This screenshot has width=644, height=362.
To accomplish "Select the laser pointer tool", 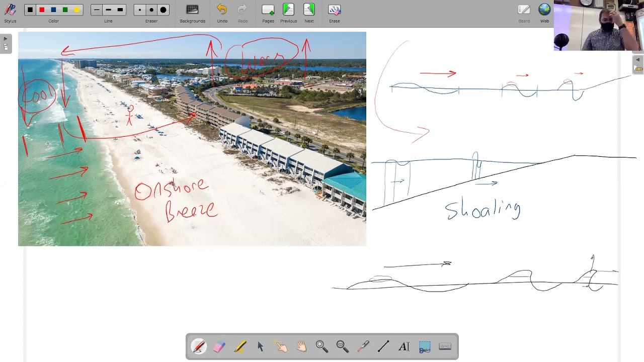I will 363,346.
